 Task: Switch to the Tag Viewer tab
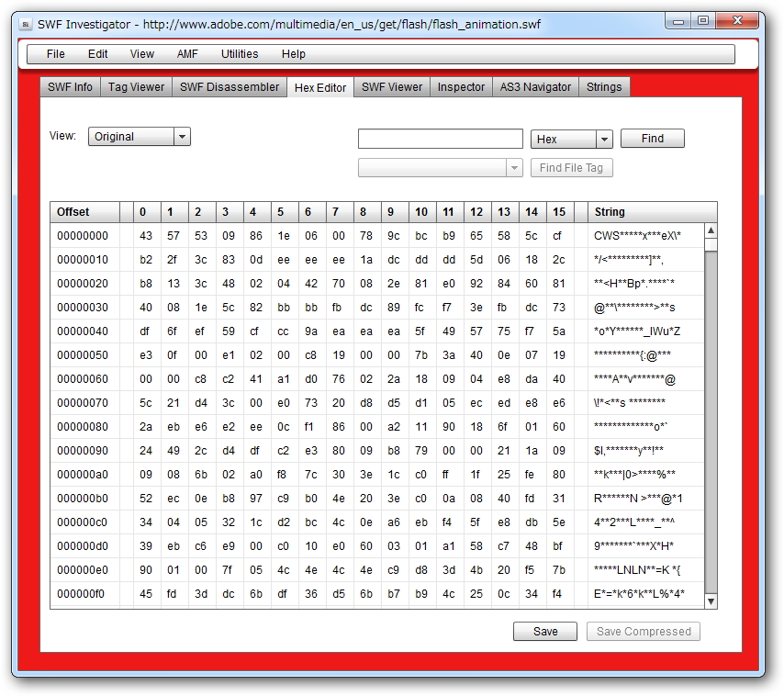(136, 87)
